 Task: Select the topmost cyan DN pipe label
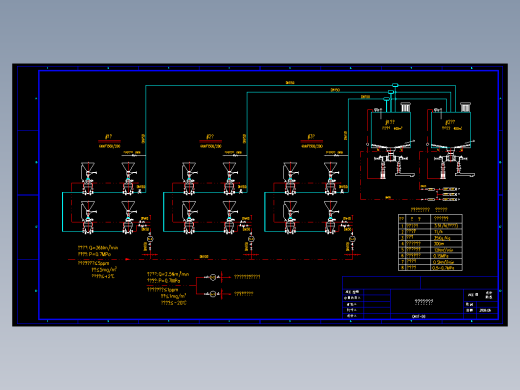tap(290, 82)
